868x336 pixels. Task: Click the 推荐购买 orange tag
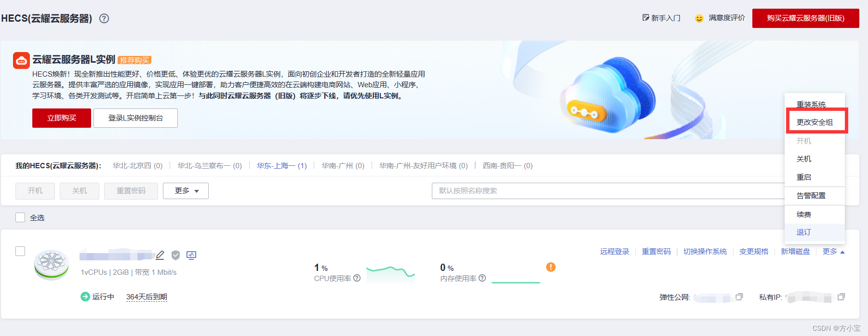coord(134,60)
